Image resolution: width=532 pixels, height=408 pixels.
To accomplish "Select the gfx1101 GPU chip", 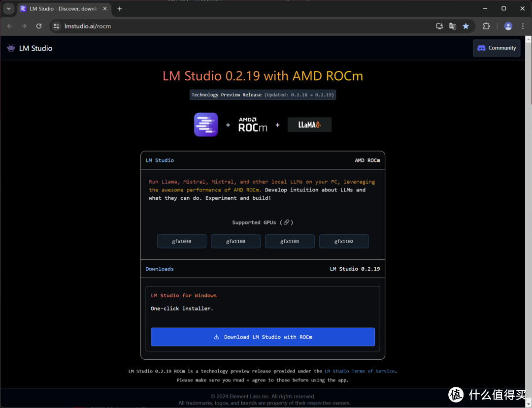I will pos(290,241).
